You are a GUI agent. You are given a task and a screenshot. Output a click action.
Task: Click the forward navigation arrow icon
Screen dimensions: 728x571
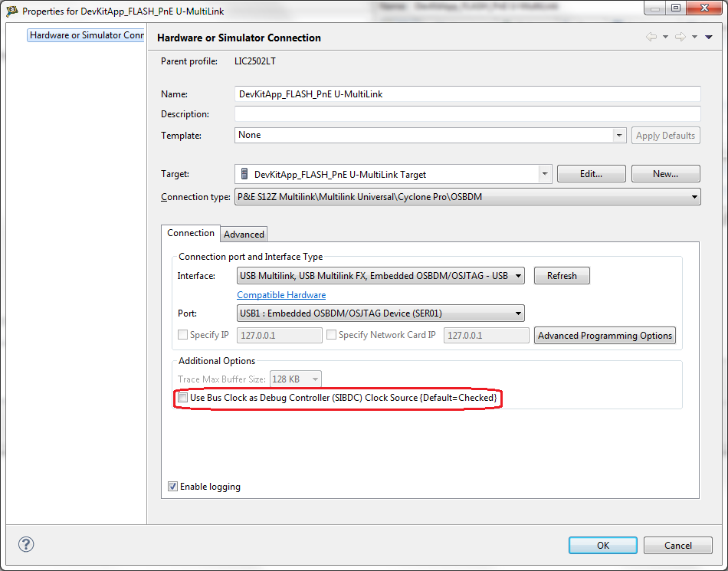tap(680, 37)
